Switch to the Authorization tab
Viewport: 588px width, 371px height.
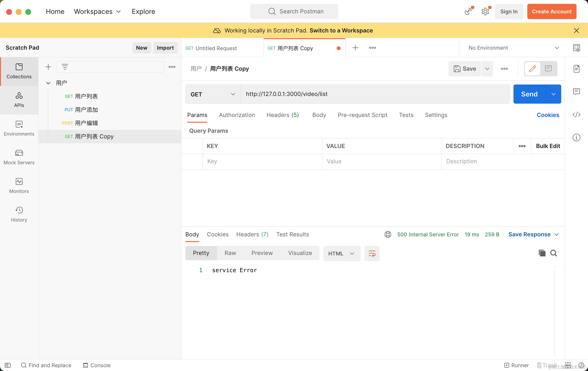click(x=237, y=115)
